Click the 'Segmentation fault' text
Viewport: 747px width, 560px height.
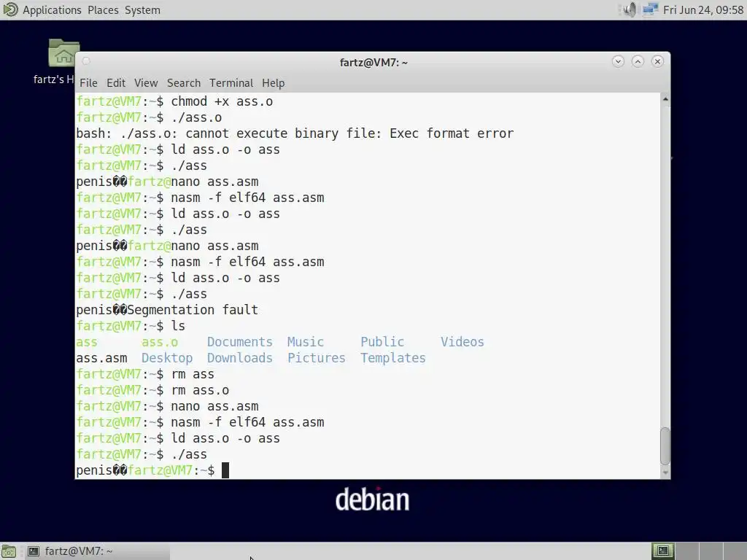click(x=193, y=310)
